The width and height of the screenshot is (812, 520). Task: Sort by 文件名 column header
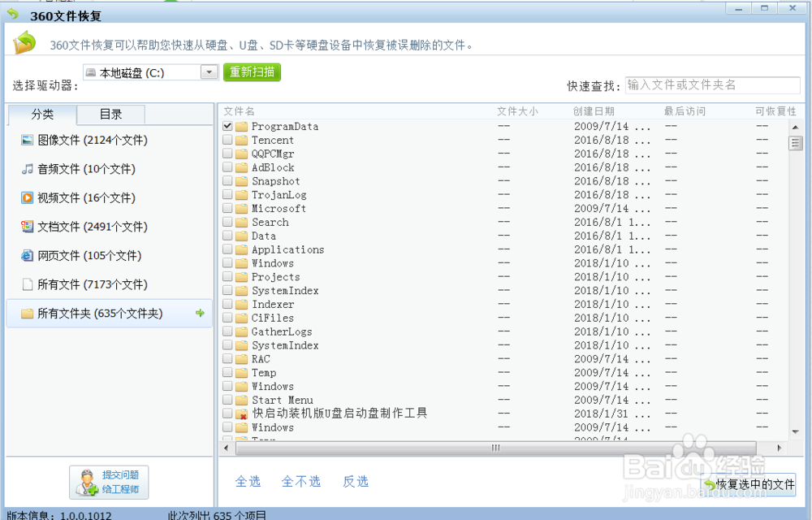click(x=239, y=111)
